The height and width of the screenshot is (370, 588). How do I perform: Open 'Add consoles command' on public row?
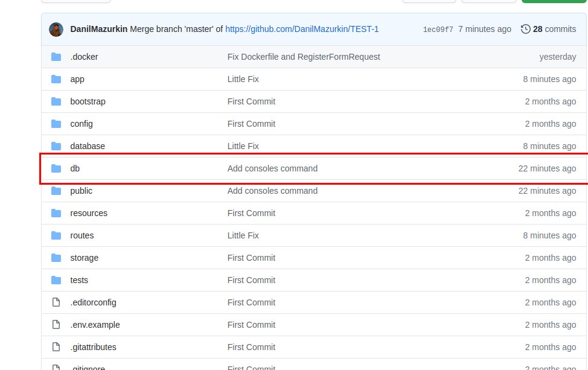[272, 191]
